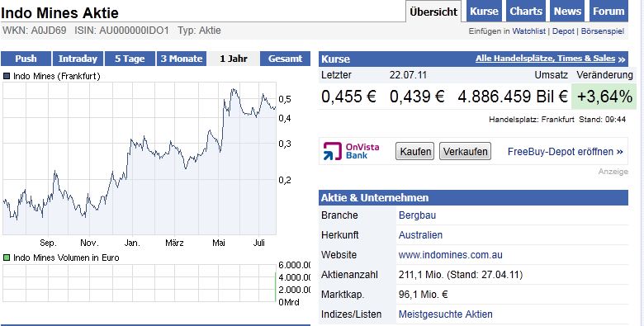Activate the Push chart mode
The width and height of the screenshot is (644, 326).
[x=26, y=59]
